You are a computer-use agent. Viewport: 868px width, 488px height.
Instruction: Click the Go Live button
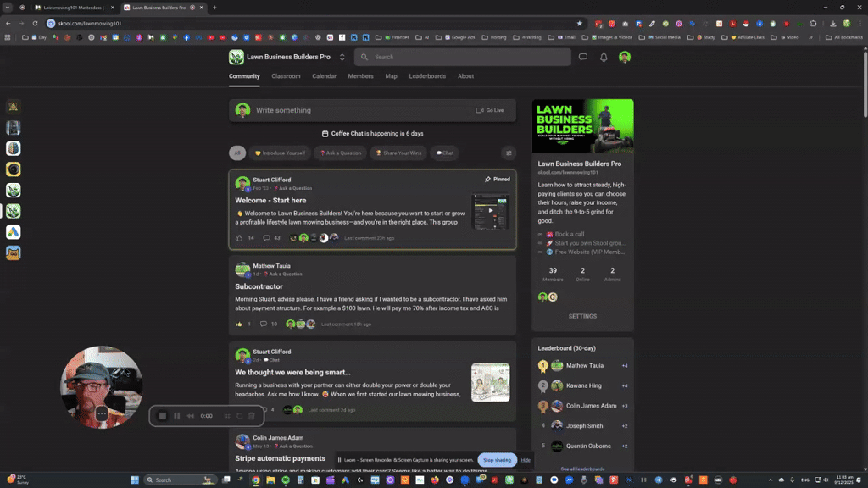click(490, 110)
